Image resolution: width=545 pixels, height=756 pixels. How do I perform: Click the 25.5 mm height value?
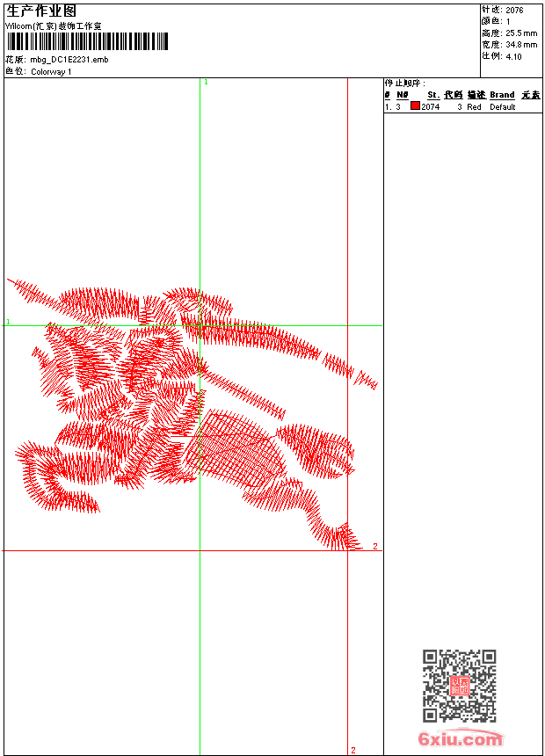point(521,33)
